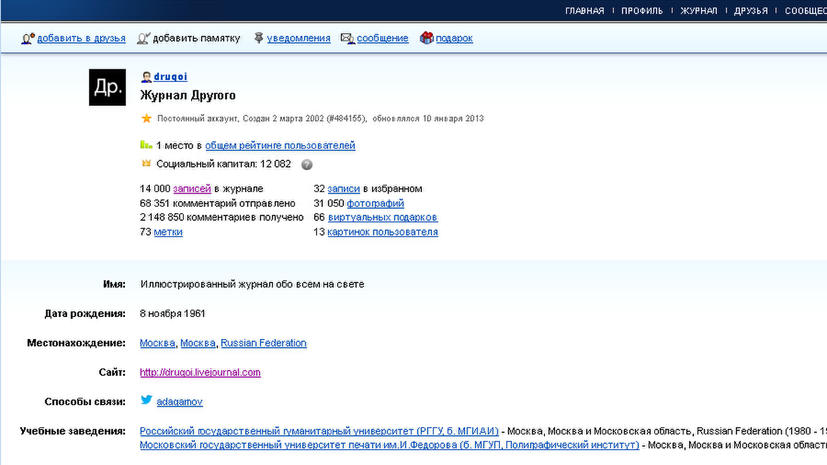Click the green rating bars icon
827x465 pixels.
click(x=146, y=144)
